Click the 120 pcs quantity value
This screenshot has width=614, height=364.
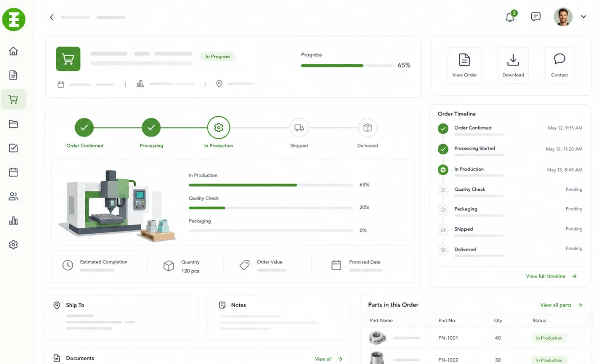coord(190,271)
